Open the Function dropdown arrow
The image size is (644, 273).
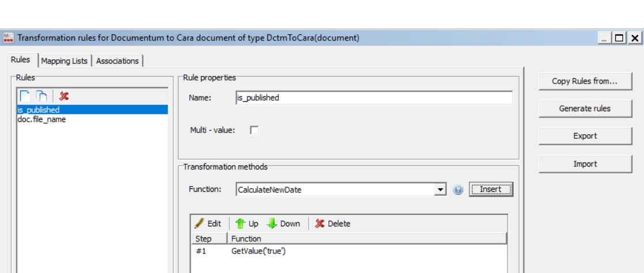coord(441,189)
